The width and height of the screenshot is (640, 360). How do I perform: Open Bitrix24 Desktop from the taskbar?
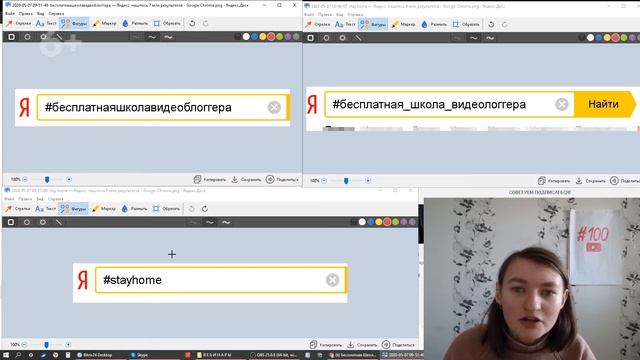tap(95, 355)
